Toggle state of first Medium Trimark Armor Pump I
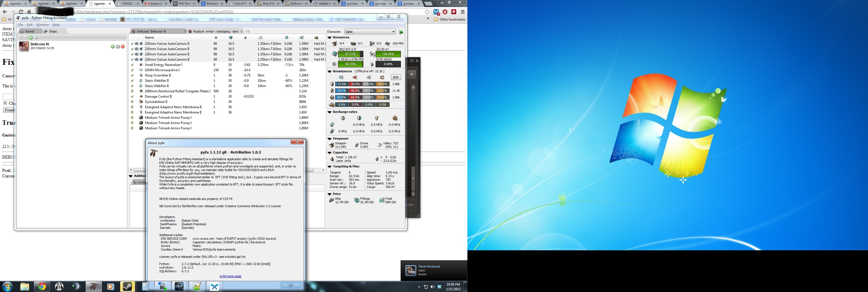868x292 pixels. click(x=132, y=118)
